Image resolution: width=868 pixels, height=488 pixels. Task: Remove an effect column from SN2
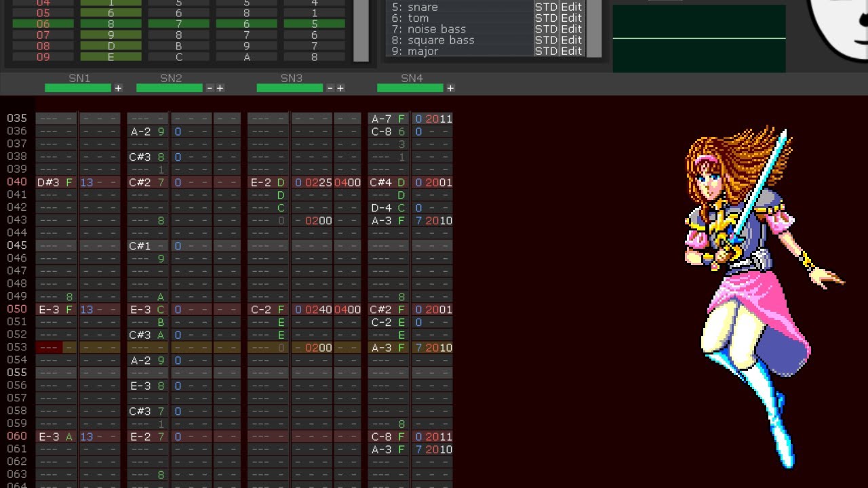(210, 88)
